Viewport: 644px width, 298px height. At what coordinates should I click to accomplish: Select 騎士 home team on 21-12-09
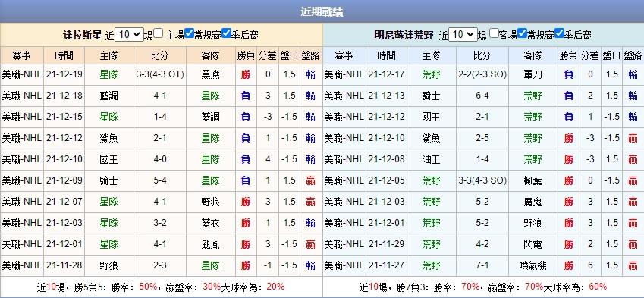click(x=108, y=180)
